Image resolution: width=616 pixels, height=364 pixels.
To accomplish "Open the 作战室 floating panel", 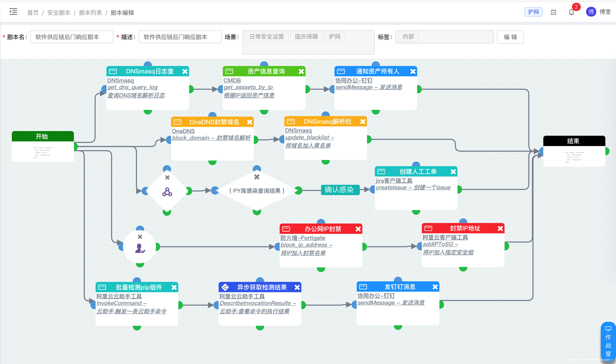I will [x=608, y=342].
